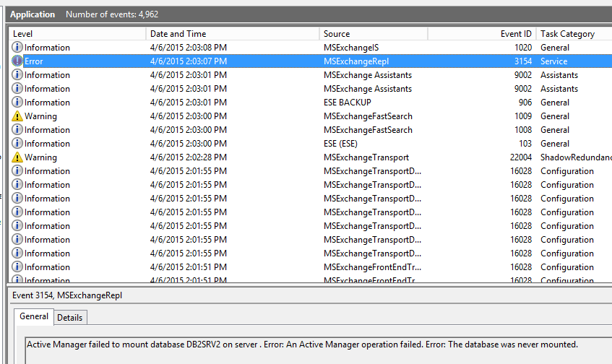Image resolution: width=612 pixels, height=364 pixels.
Task: Click the information icon on MSExchangeIS row
Action: pyautogui.click(x=17, y=47)
